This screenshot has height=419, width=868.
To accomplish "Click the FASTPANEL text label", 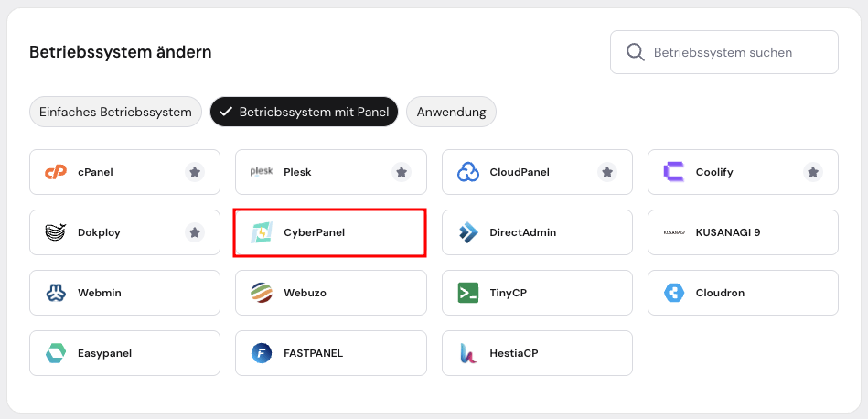I will [314, 353].
